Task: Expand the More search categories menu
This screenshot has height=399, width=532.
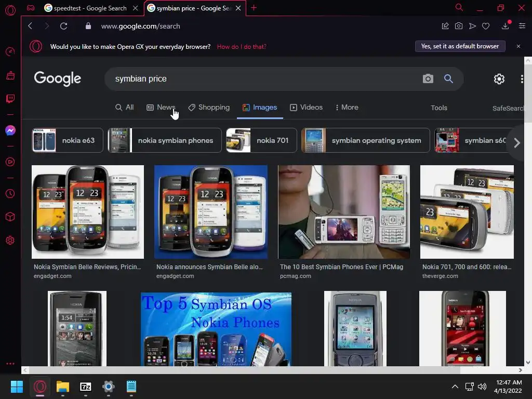Action: tap(347, 108)
